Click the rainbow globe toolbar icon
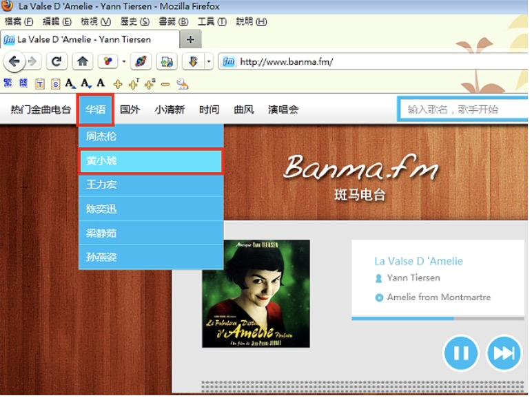The width and height of the screenshot is (532, 398). [141, 62]
